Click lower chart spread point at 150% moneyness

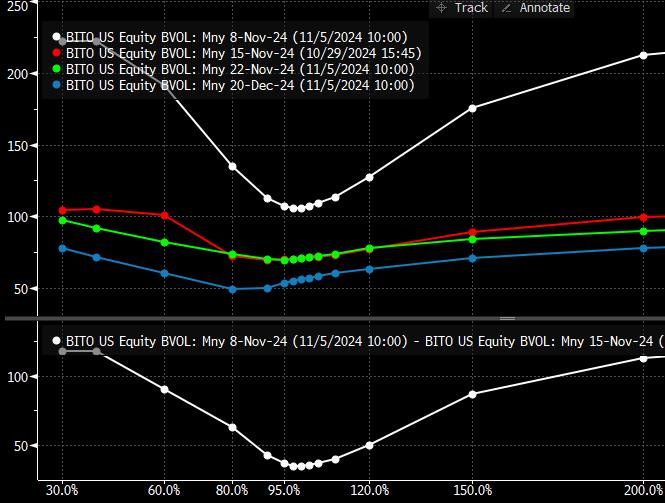472,394
